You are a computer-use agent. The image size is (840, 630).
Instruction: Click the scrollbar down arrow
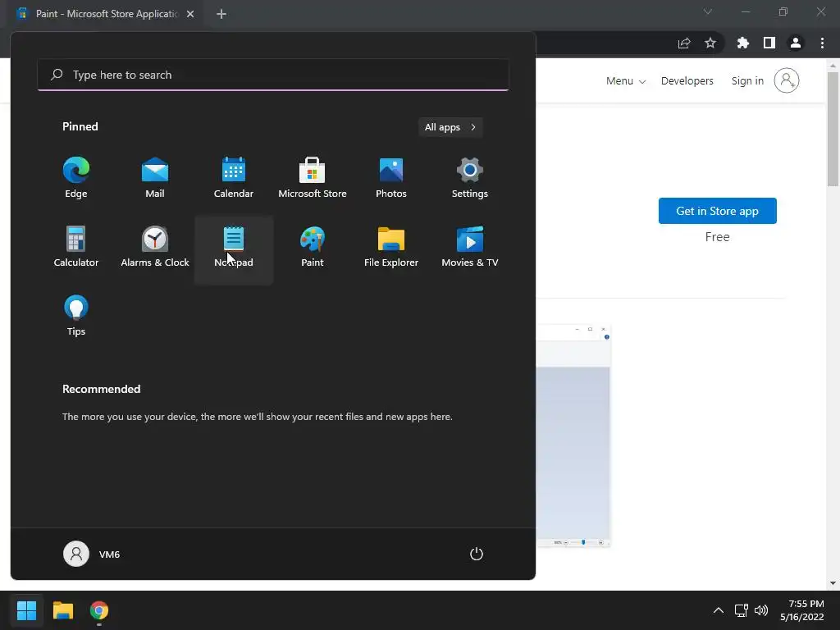click(x=833, y=583)
